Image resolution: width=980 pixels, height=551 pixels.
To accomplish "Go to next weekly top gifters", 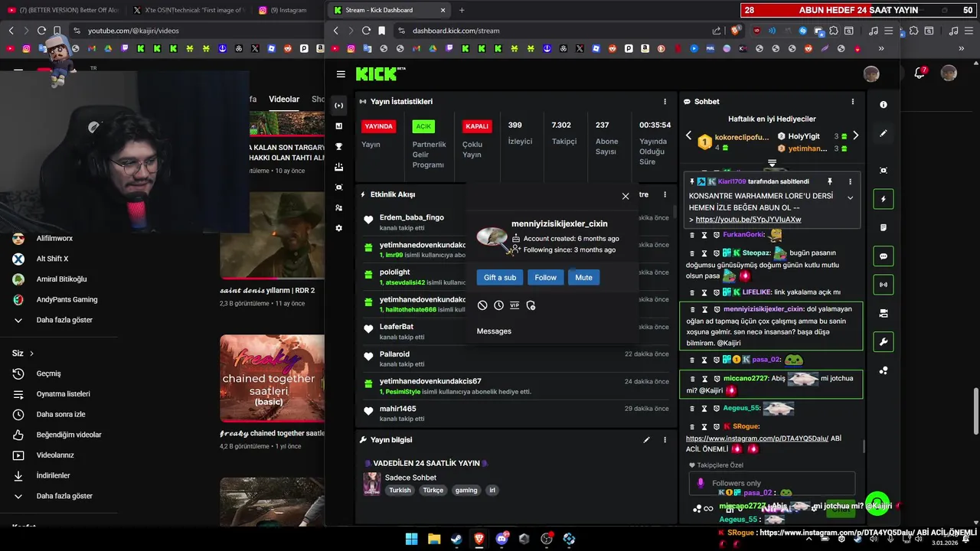I will coord(855,135).
